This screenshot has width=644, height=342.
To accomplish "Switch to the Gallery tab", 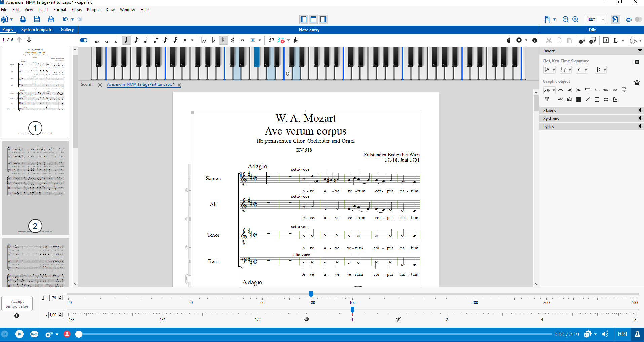I will [x=67, y=30].
